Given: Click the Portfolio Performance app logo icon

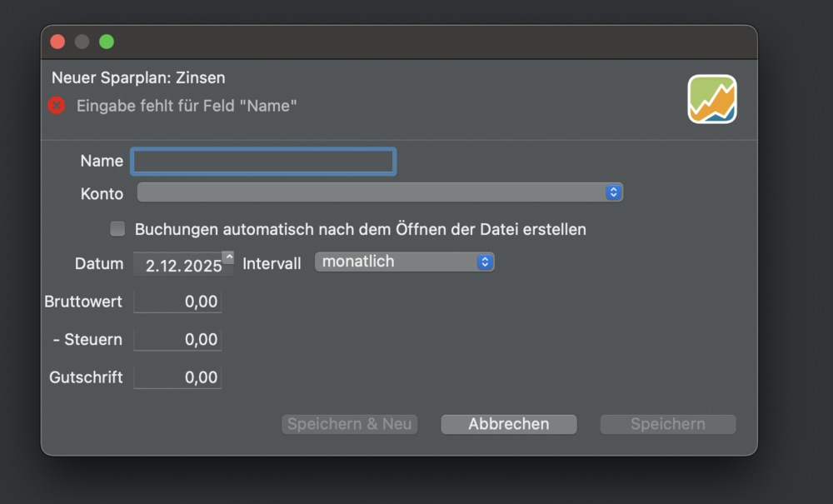Looking at the screenshot, I should tap(712, 98).
